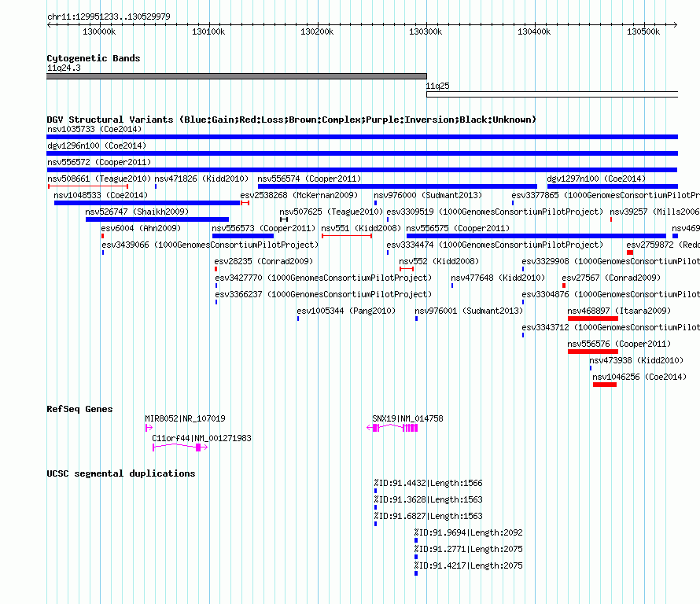Click esv3439066 1000Genomes variant label
700x604 pixels.
210,245
